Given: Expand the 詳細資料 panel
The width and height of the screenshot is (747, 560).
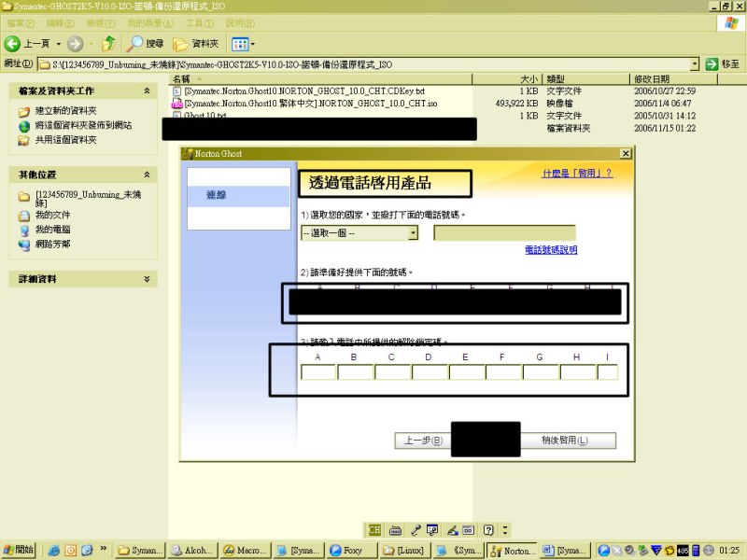Looking at the screenshot, I should [147, 278].
